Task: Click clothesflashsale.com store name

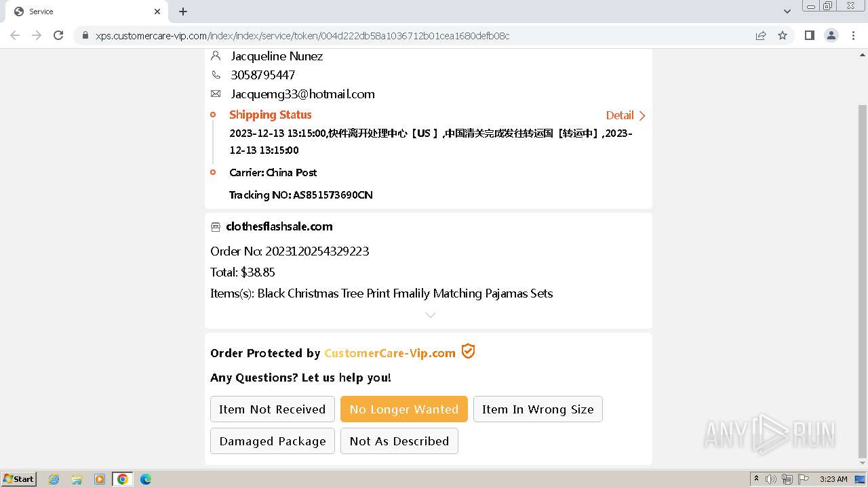Action: [279, 226]
